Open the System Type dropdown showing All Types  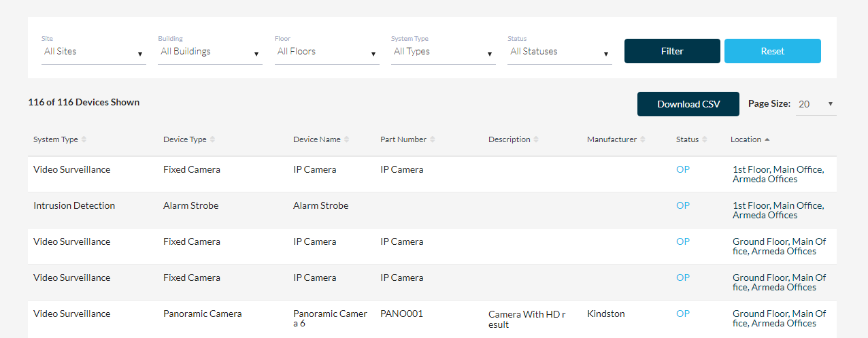pyautogui.click(x=444, y=52)
